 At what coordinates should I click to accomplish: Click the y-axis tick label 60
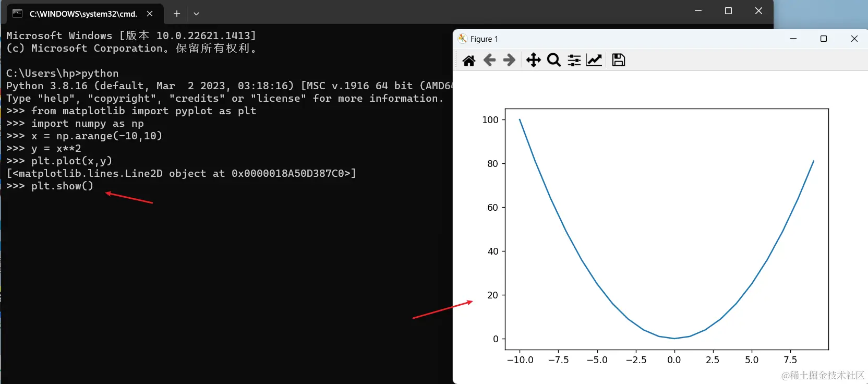(493, 208)
